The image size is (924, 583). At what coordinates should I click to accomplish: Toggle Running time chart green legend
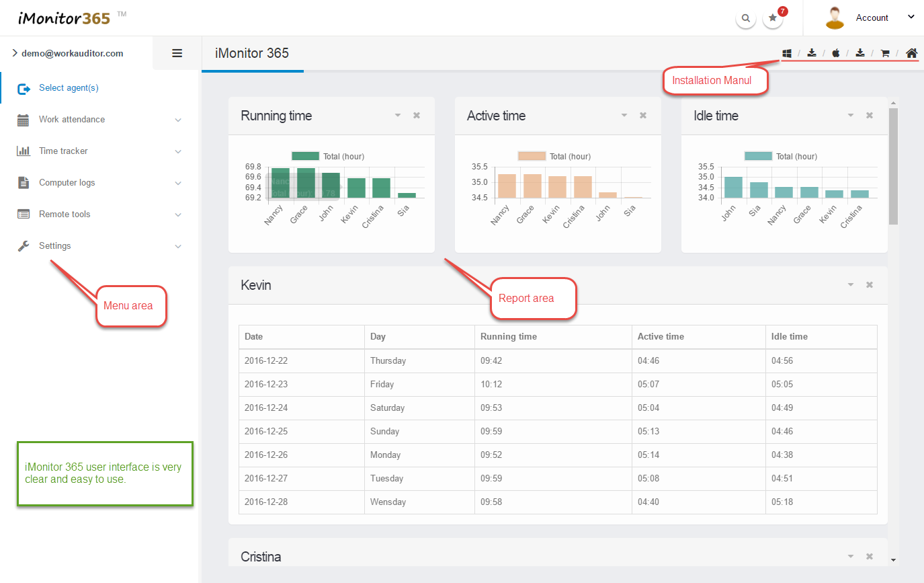pos(305,156)
